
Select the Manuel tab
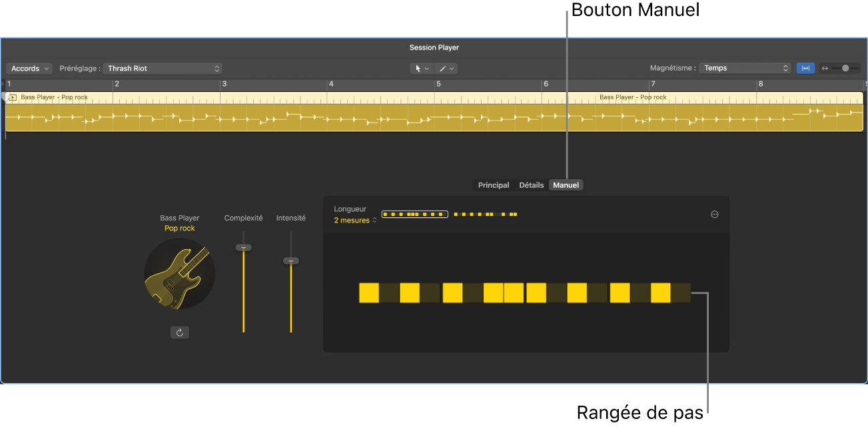tap(566, 185)
